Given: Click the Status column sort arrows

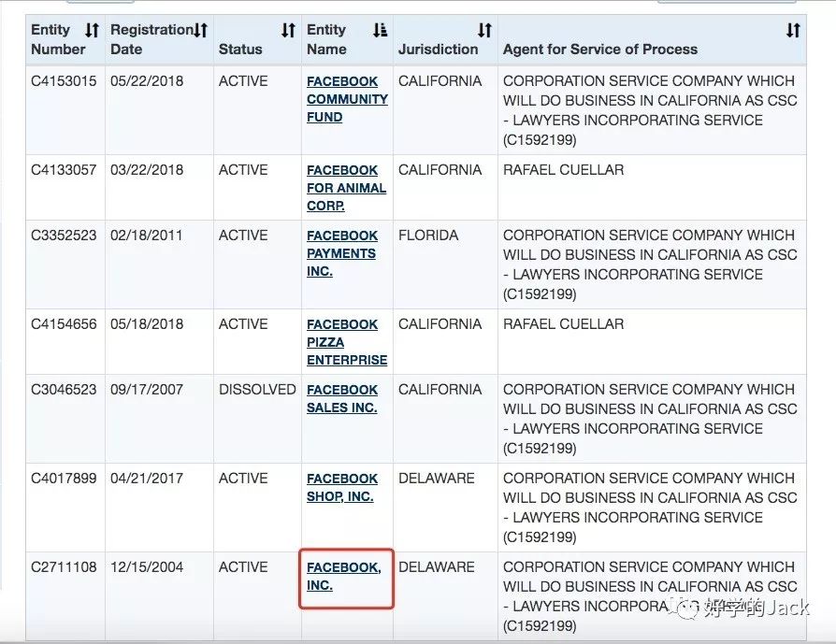Looking at the screenshot, I should tap(288, 31).
